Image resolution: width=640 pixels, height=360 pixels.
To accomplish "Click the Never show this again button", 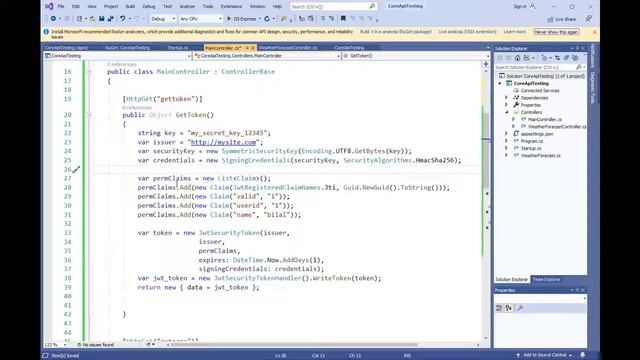I will (556, 32).
